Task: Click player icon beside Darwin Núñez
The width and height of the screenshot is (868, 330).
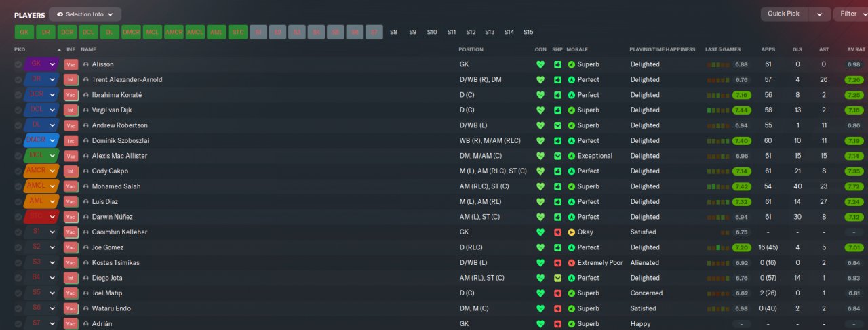Action: pyautogui.click(x=86, y=217)
